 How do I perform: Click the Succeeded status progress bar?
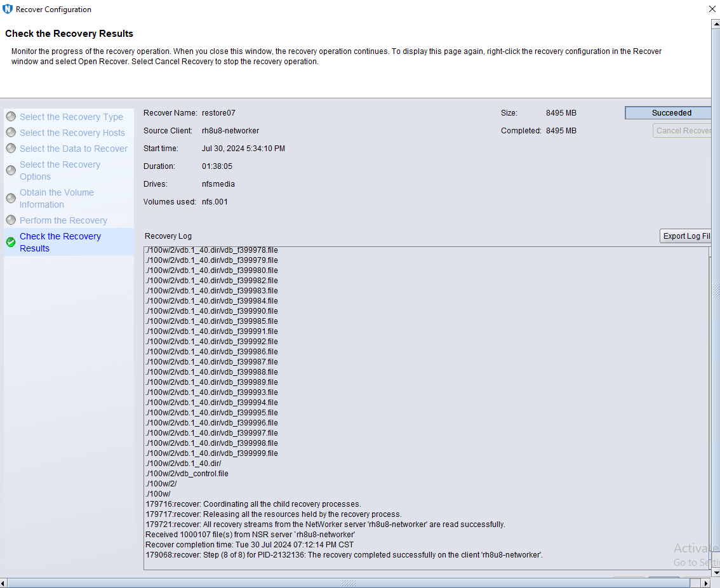click(x=668, y=113)
